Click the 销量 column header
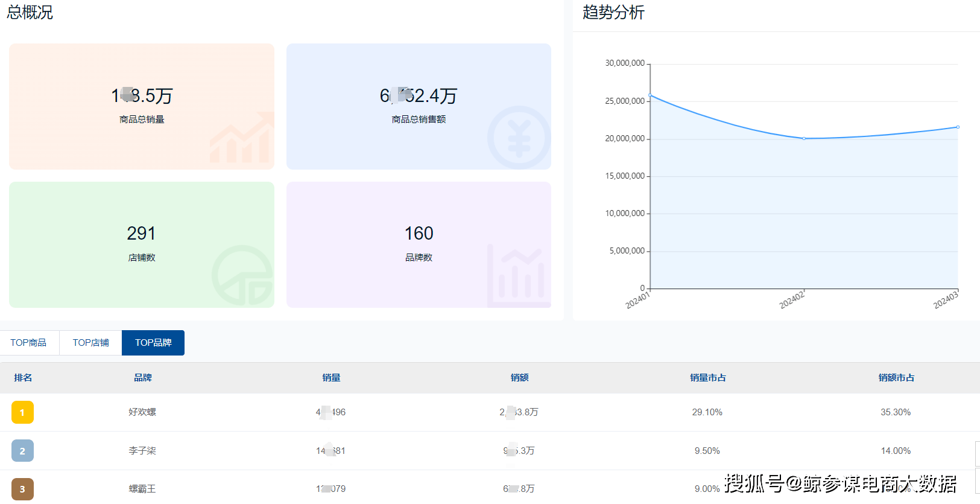The height and width of the screenshot is (504, 980). [x=331, y=378]
